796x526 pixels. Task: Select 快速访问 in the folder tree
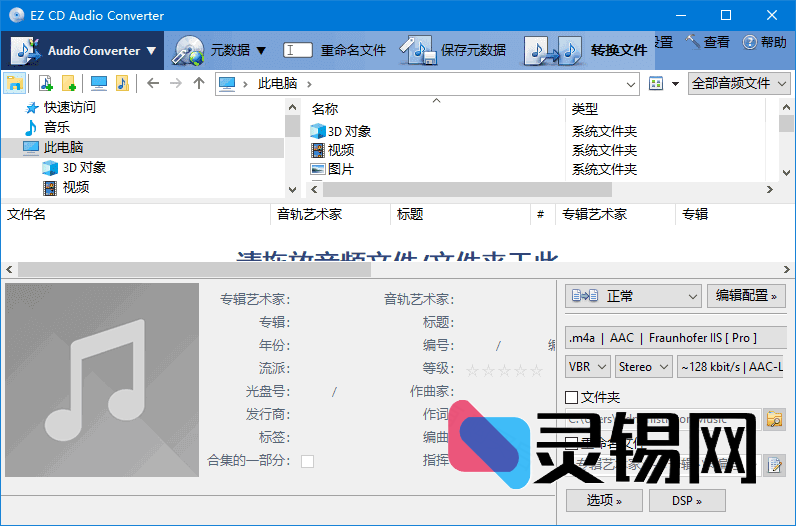(70, 107)
